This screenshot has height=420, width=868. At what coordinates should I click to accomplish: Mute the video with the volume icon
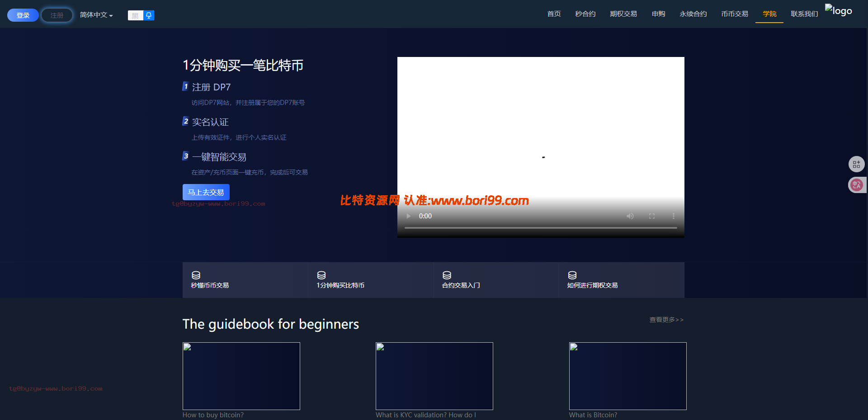pyautogui.click(x=630, y=216)
